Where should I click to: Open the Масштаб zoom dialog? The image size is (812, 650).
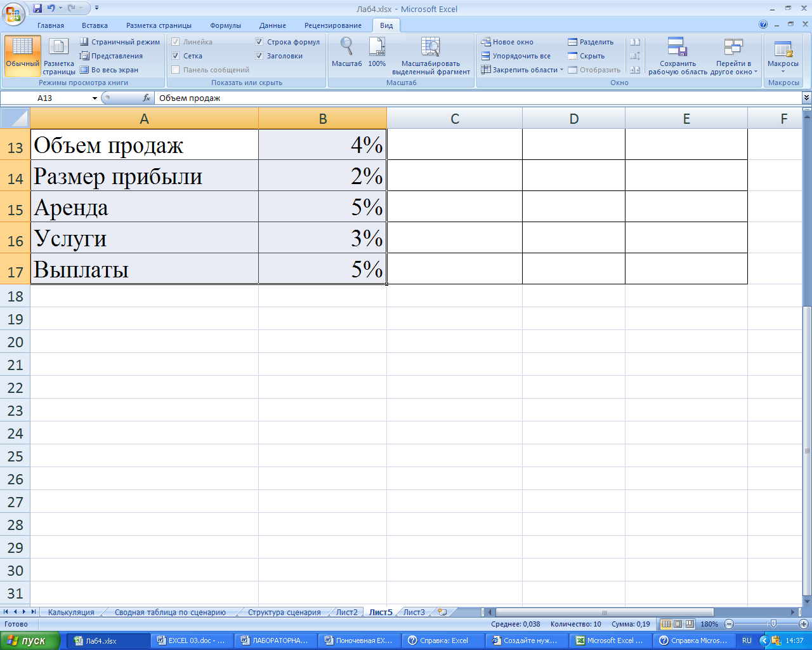[x=347, y=52]
